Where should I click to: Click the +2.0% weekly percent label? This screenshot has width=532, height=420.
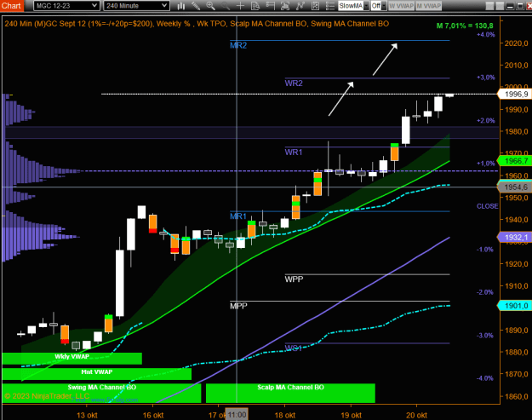click(x=485, y=120)
